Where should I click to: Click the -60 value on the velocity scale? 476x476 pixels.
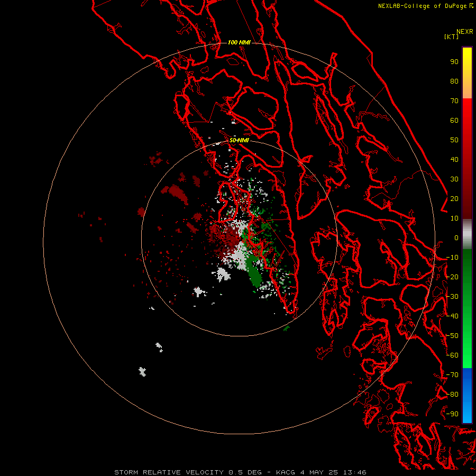coord(452,355)
